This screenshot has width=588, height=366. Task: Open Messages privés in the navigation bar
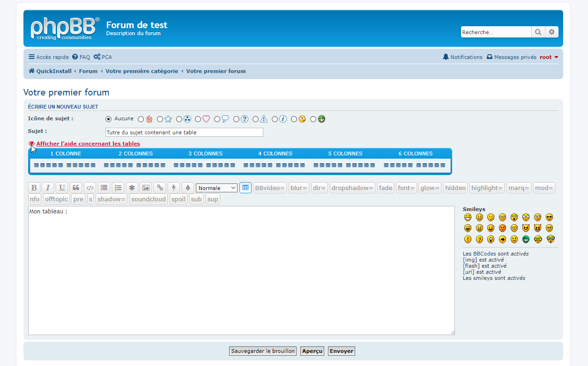[511, 57]
